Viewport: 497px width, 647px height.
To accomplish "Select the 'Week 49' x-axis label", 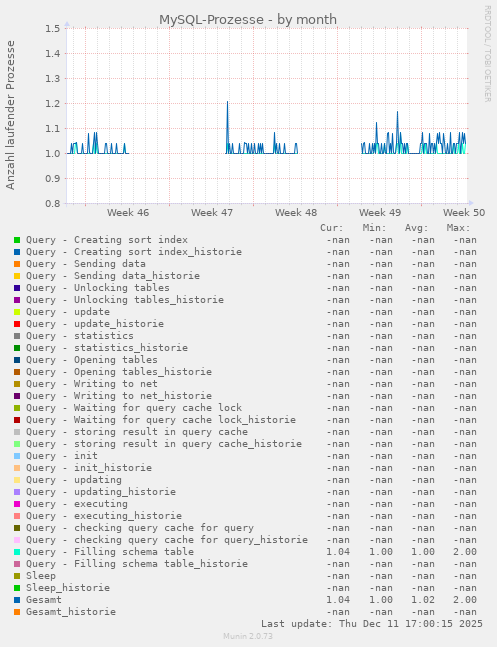I will pyautogui.click(x=380, y=213).
